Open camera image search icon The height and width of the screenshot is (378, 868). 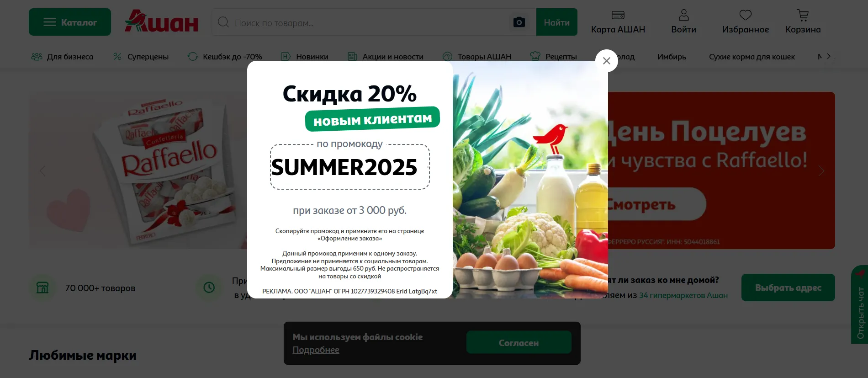[519, 22]
